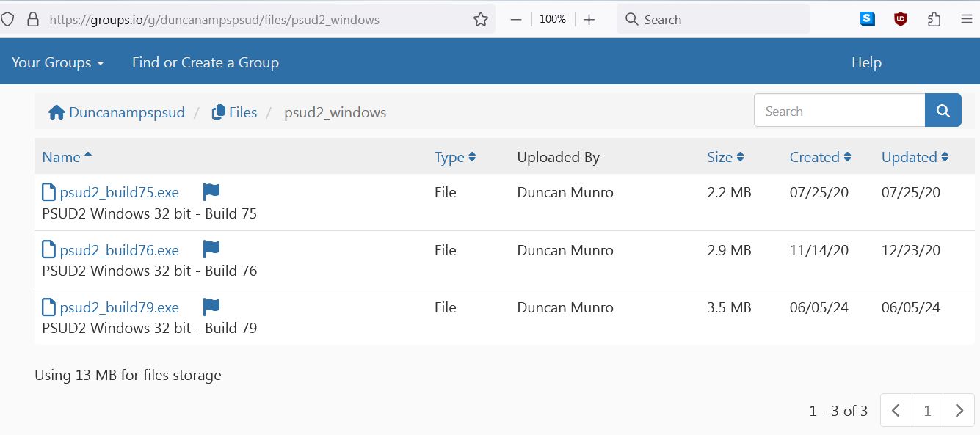
Task: Open the uBlock Origin extension icon
Action: 901,20
